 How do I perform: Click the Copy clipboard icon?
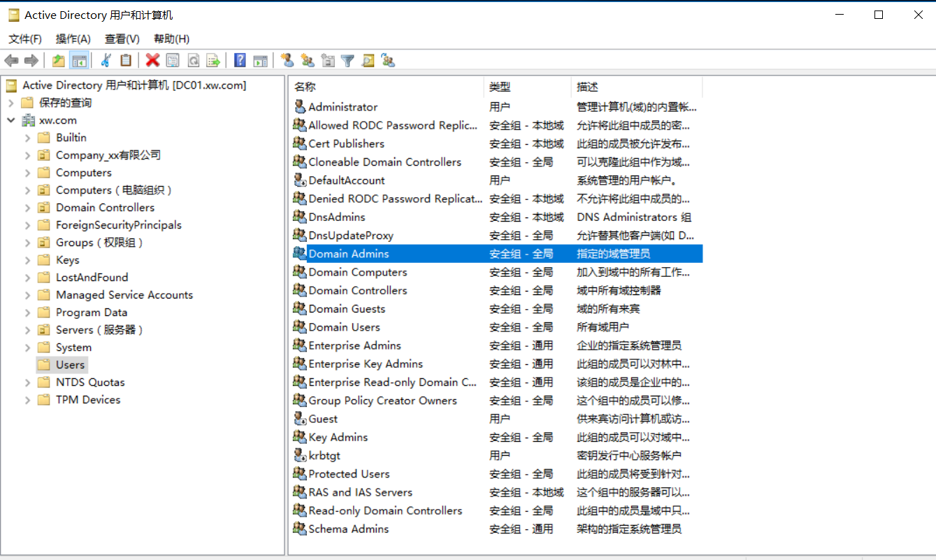pos(126,61)
